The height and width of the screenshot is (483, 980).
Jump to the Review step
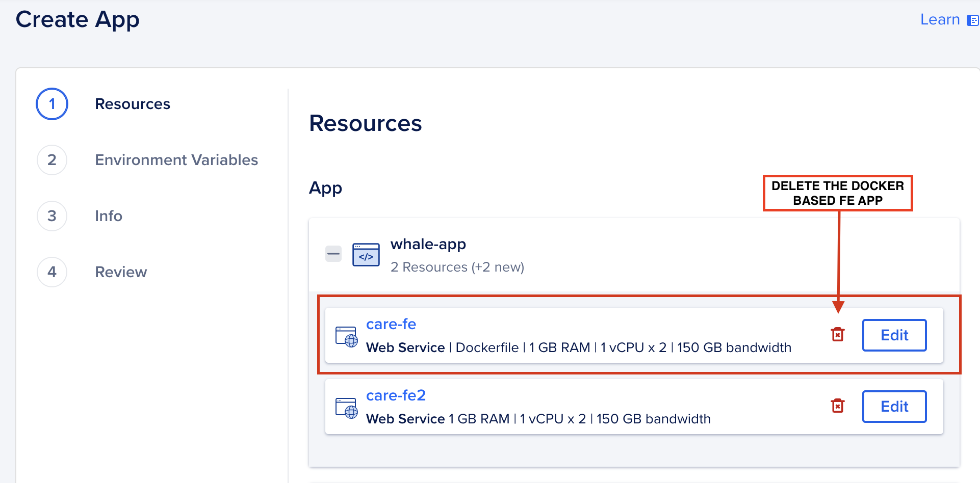point(121,272)
